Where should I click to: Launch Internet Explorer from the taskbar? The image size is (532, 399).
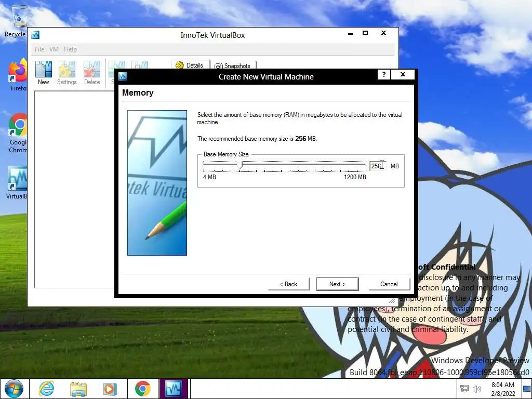coord(46,389)
